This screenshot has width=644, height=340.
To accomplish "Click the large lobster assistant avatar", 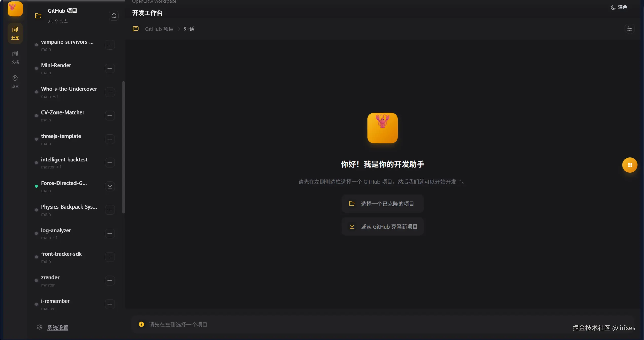I will [x=383, y=128].
